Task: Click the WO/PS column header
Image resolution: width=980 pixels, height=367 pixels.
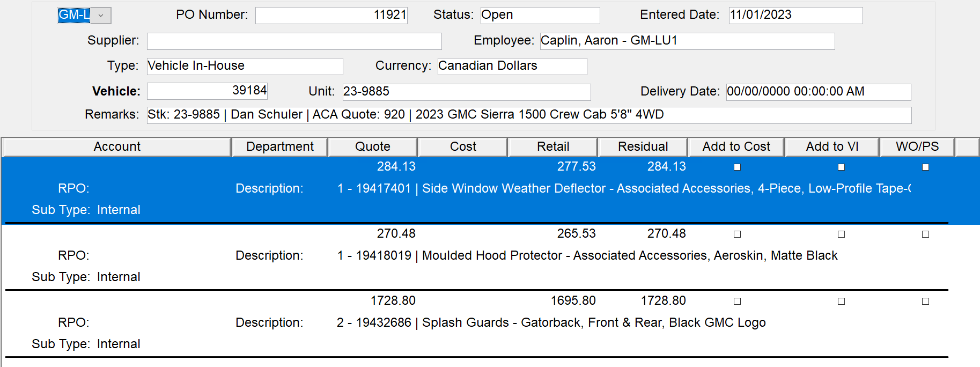Action: pyautogui.click(x=917, y=147)
